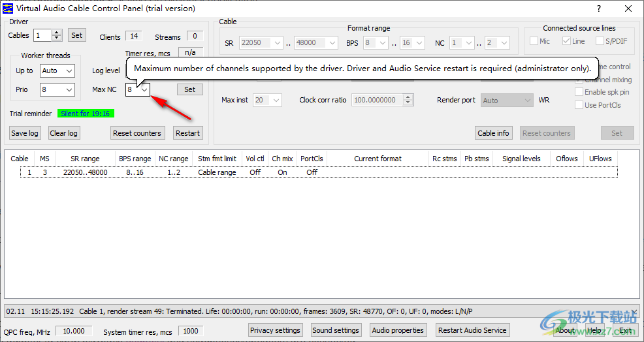The image size is (644, 342).
Task: Increment the Clock corr ratio spinner
Action: click(x=408, y=97)
